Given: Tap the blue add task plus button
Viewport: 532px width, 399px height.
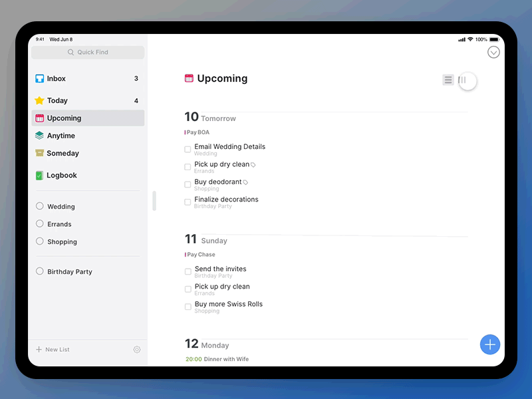Looking at the screenshot, I should [489, 344].
